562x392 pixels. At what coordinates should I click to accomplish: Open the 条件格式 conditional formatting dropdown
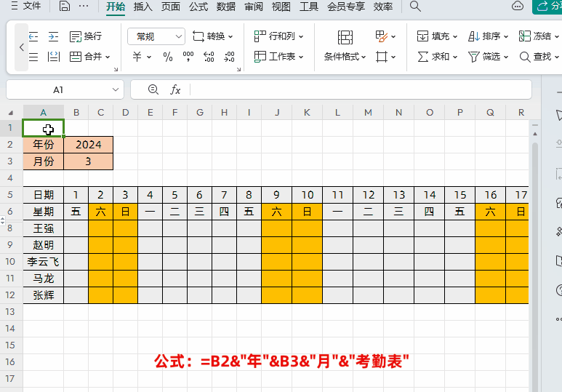[x=345, y=57]
